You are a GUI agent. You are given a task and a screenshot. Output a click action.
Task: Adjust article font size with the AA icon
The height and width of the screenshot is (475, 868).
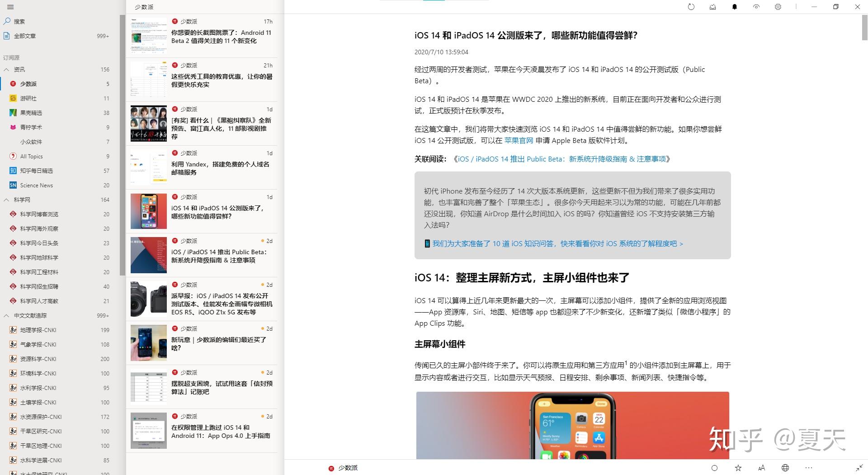point(762,468)
